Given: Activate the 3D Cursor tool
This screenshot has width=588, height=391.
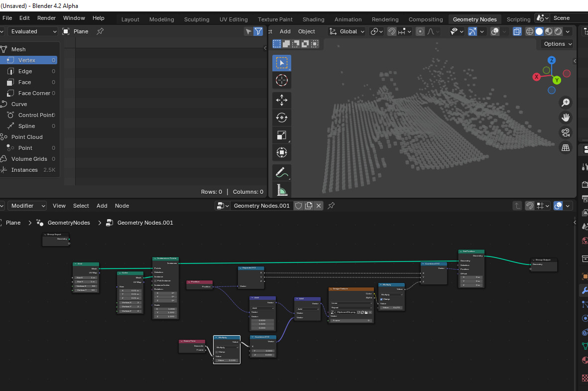Looking at the screenshot, I should coord(282,80).
